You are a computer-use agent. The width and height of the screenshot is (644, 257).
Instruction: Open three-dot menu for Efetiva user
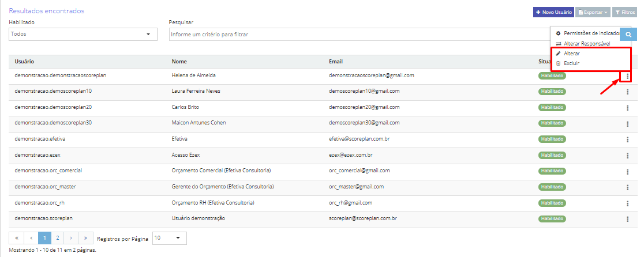pyautogui.click(x=627, y=139)
